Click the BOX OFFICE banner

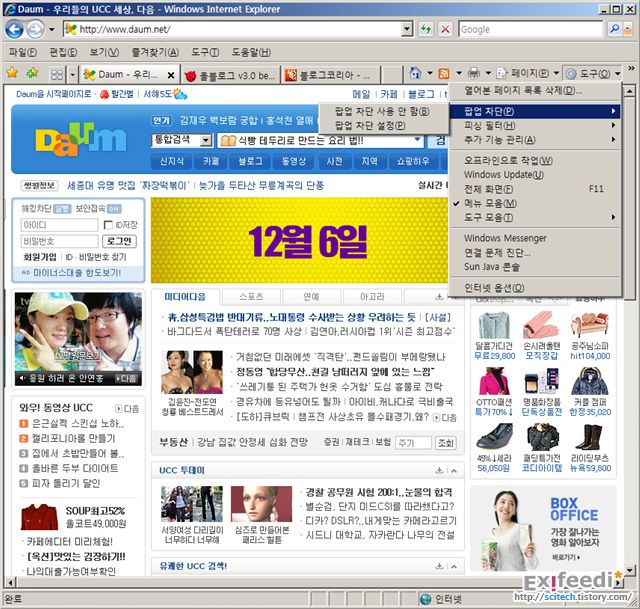point(543,528)
